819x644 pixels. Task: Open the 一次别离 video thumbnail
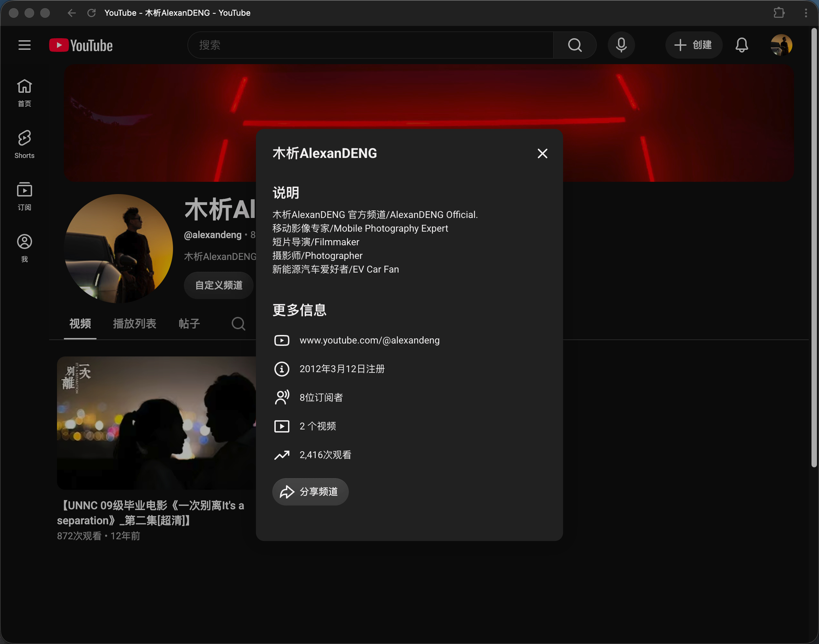tap(157, 423)
